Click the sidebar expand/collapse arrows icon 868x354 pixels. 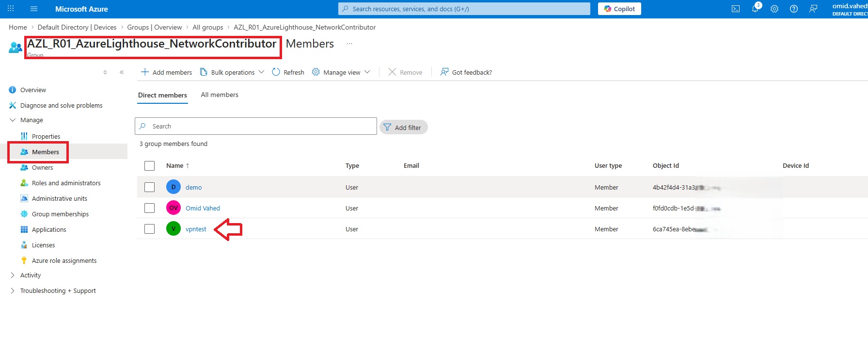coord(105,72)
